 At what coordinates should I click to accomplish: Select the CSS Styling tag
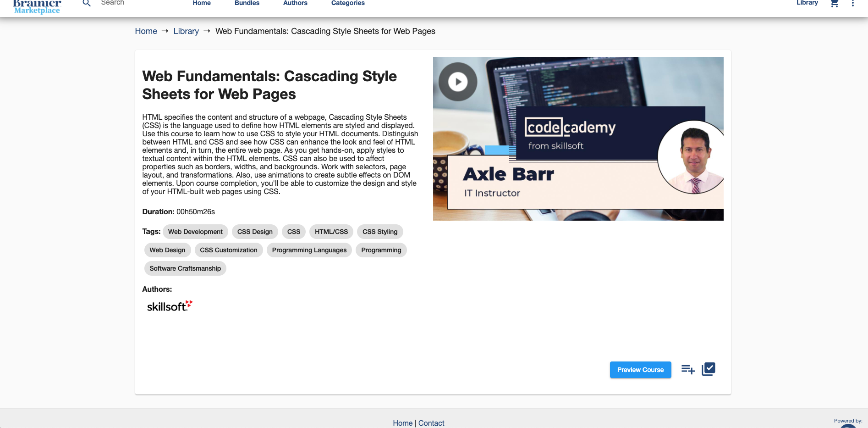pos(380,232)
